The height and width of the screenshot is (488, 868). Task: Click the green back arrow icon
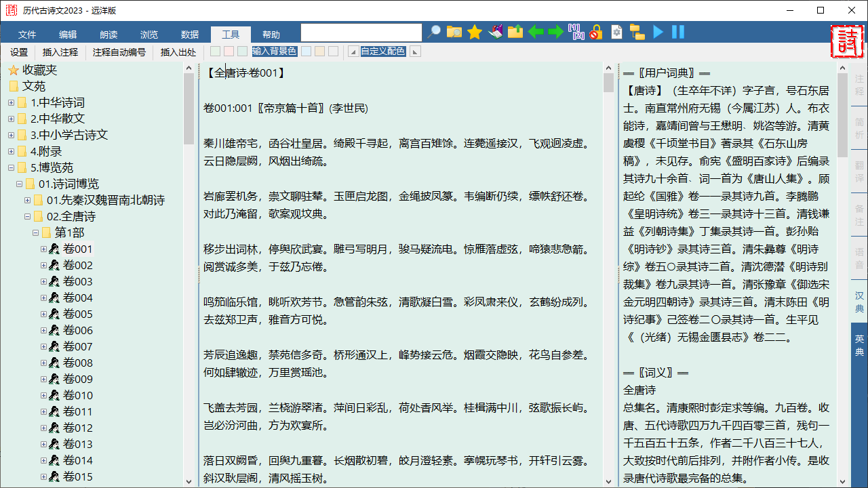(x=536, y=32)
